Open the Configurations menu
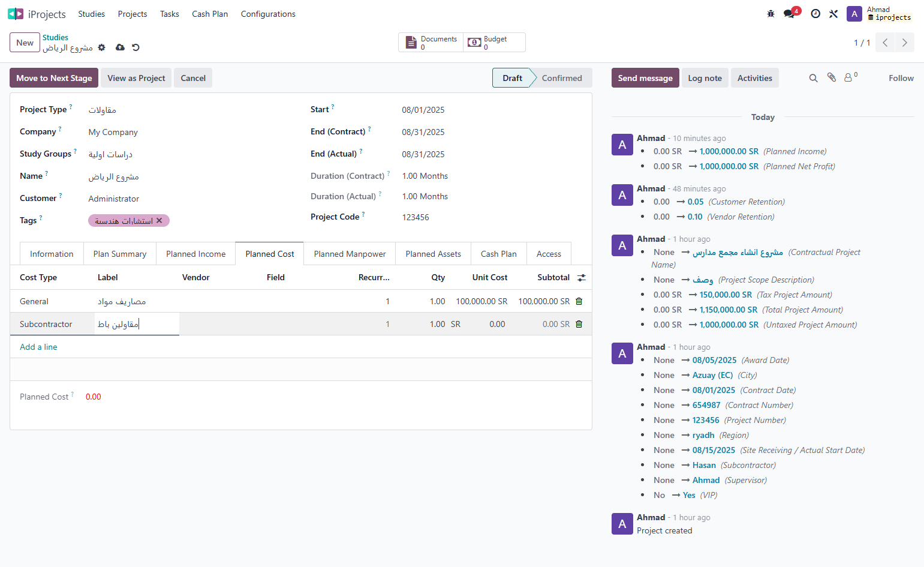This screenshot has height=567, width=924. (x=268, y=14)
